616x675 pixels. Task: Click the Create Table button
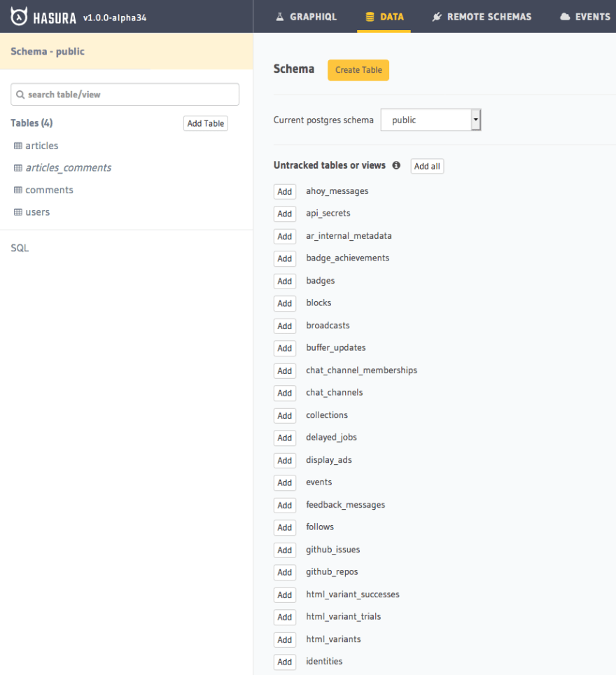358,70
